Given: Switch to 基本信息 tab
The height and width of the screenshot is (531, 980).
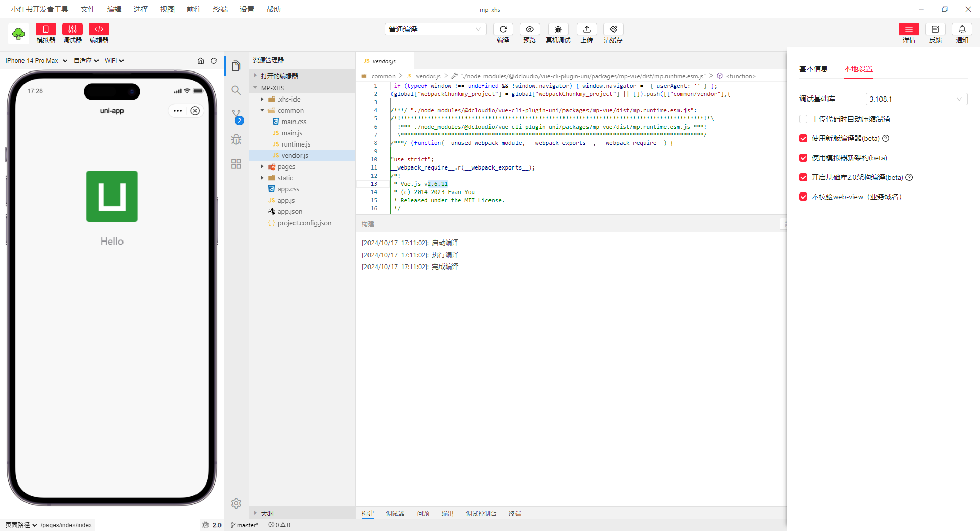Looking at the screenshot, I should (x=814, y=69).
